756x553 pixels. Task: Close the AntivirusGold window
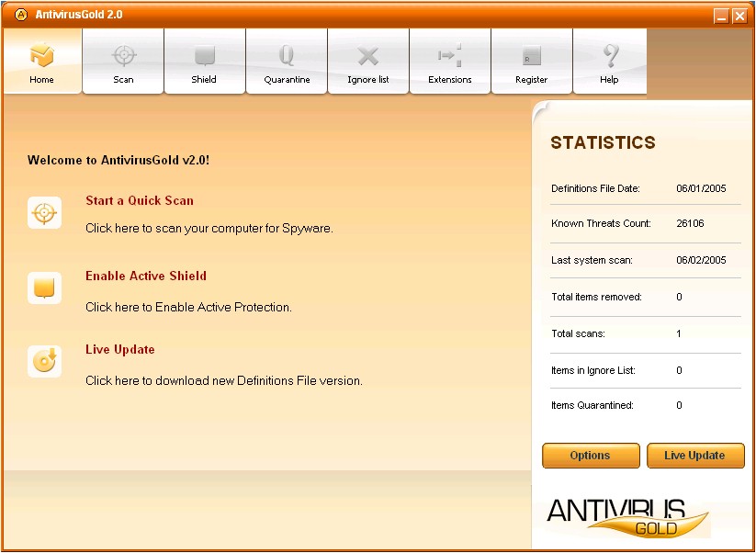pyautogui.click(x=739, y=17)
